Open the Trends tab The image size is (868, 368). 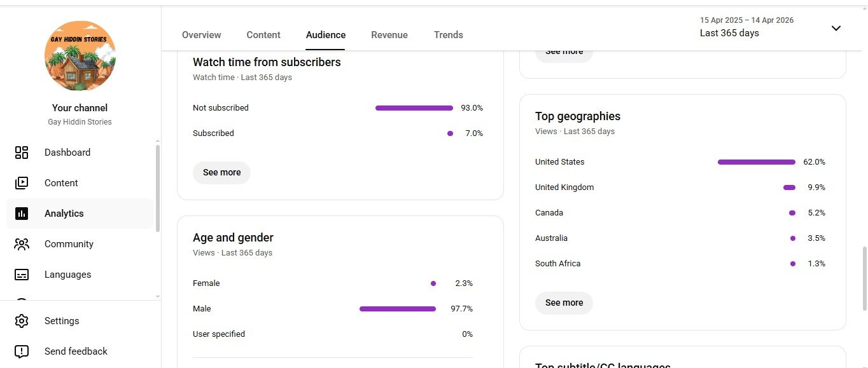(449, 35)
